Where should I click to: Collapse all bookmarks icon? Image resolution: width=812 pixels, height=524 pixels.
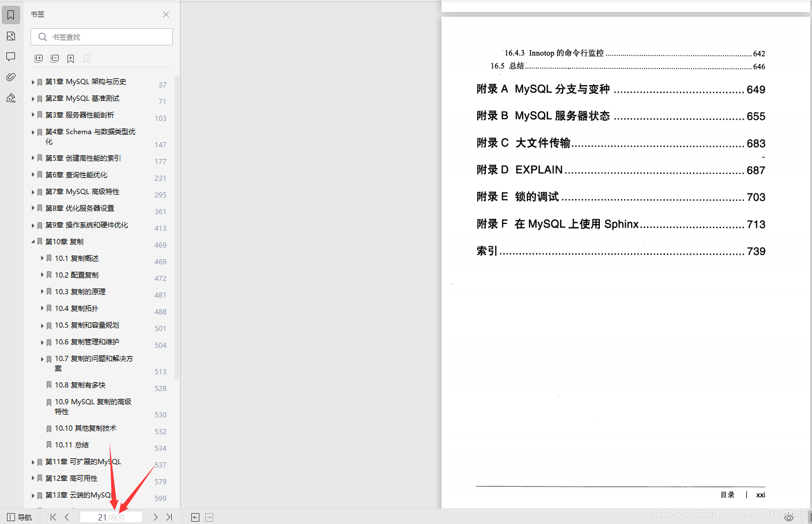(55, 59)
